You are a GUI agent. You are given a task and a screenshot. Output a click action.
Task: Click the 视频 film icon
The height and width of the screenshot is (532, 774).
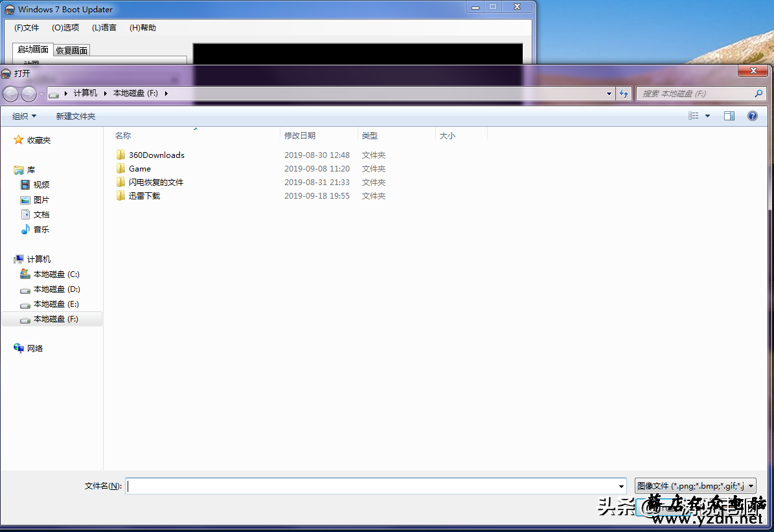point(25,185)
